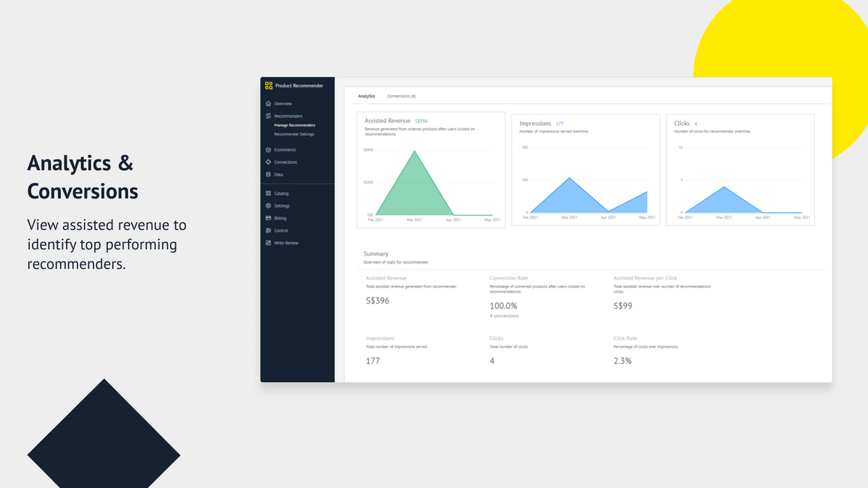Open the Settings page label

pos(282,206)
